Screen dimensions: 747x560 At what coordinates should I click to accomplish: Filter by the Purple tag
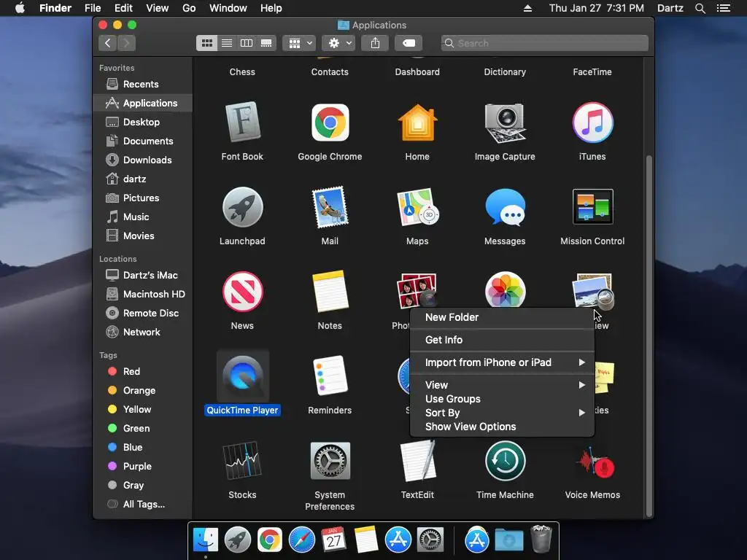click(143, 466)
